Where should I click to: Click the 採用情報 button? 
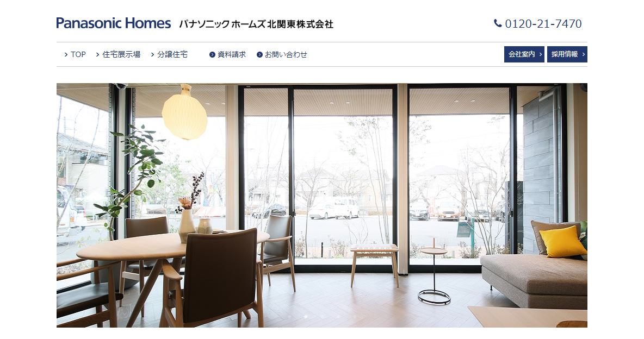coord(567,54)
